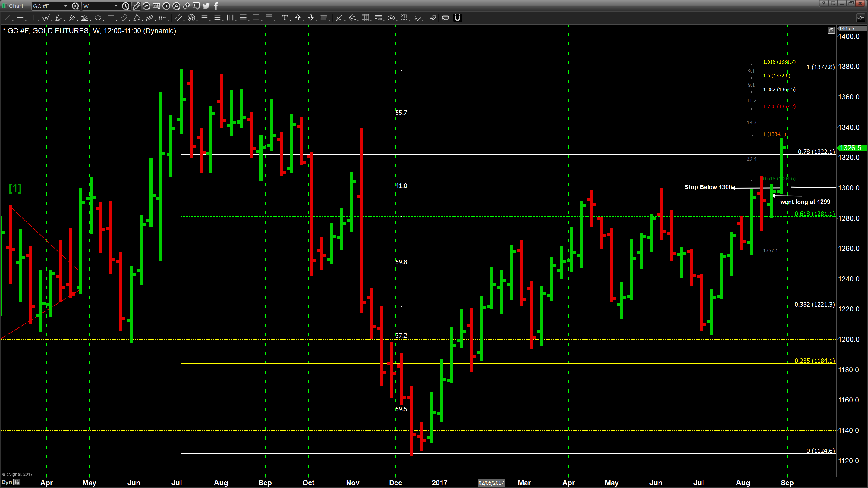The image size is (868, 488).
Task: Click the Chart window title label
Action: (x=16, y=6)
